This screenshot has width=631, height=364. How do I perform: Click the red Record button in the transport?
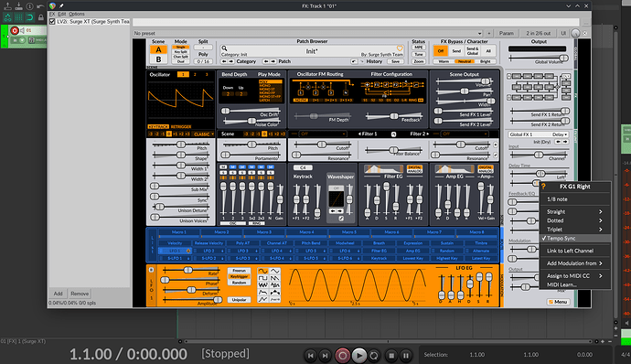coord(342,356)
